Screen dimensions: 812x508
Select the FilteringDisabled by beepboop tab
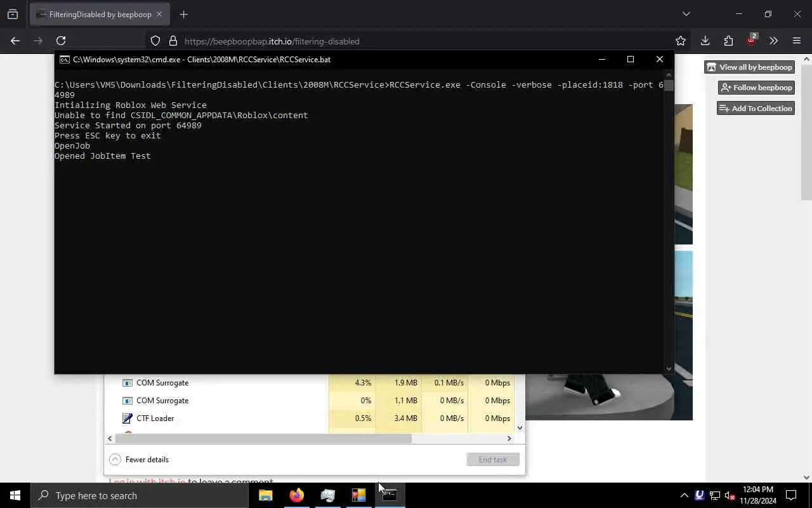pyautogui.click(x=100, y=14)
